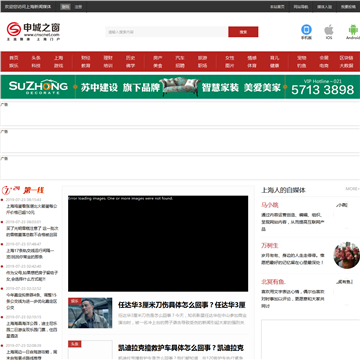
Task: Open the 科技 navigation item
Action: tap(36, 66)
